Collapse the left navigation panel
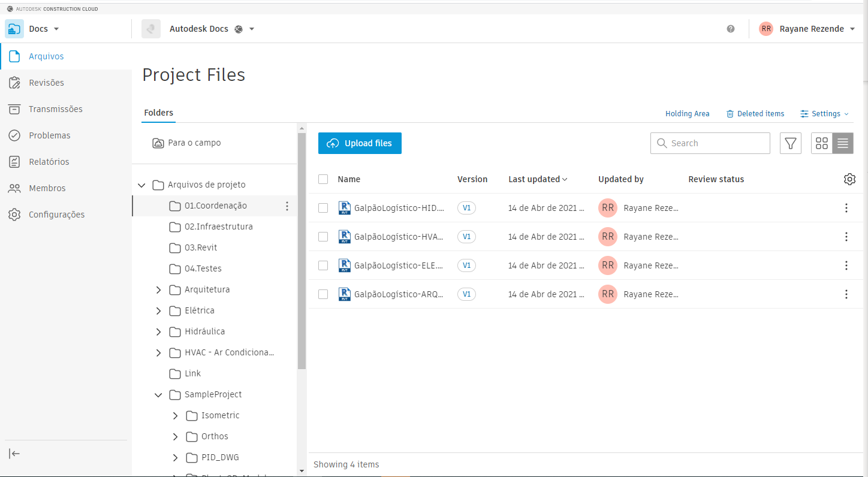 (14, 454)
